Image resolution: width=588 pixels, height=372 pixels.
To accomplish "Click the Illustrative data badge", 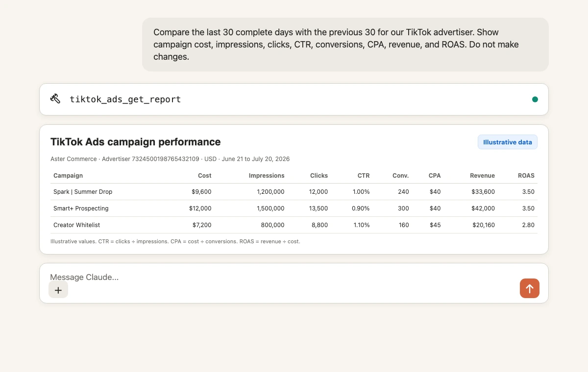I will [x=508, y=142].
